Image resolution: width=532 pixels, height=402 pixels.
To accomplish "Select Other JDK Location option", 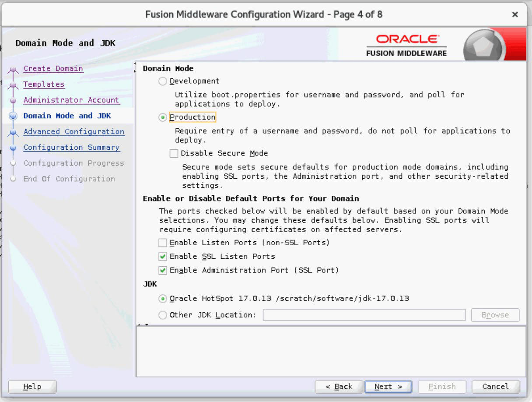I will (163, 315).
